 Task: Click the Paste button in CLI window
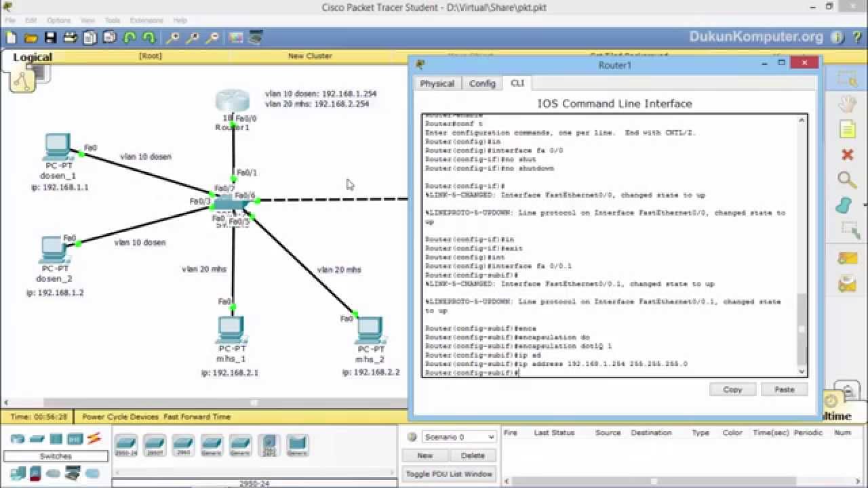(784, 390)
